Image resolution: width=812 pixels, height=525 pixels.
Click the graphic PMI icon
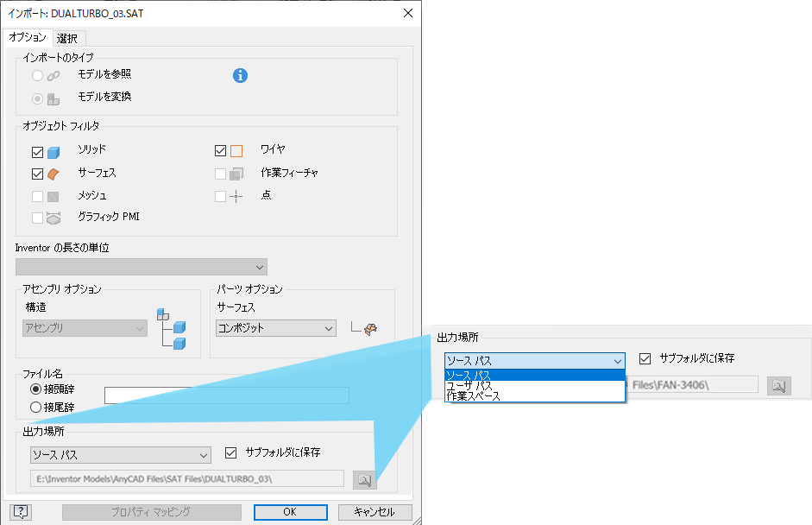(x=54, y=218)
